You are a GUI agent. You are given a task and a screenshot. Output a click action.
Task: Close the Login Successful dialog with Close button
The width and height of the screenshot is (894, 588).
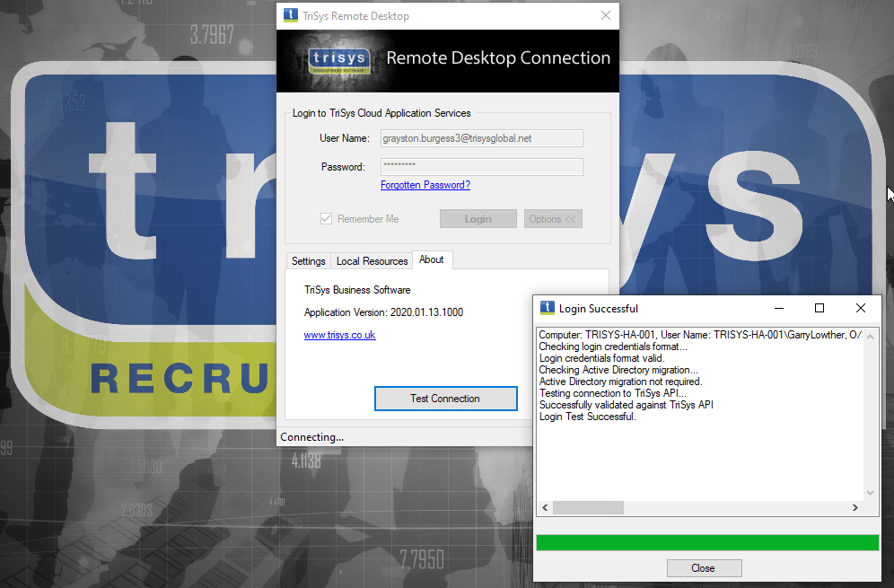[704, 568]
